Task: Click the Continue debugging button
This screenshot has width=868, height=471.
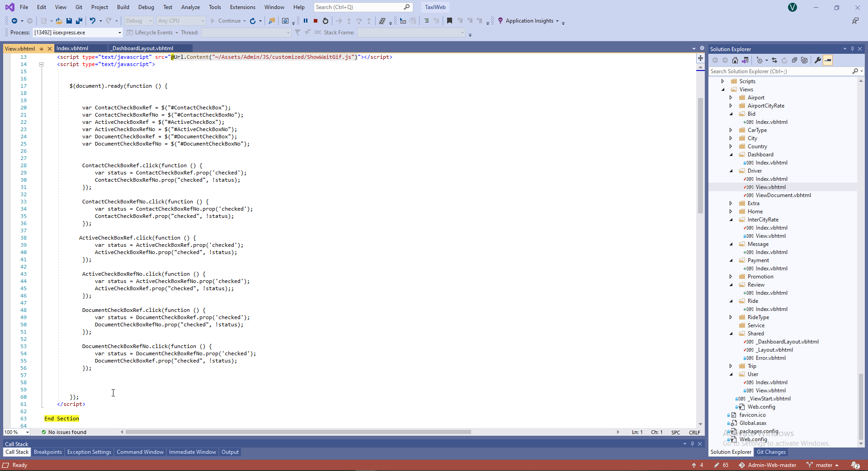Action: pyautogui.click(x=226, y=21)
